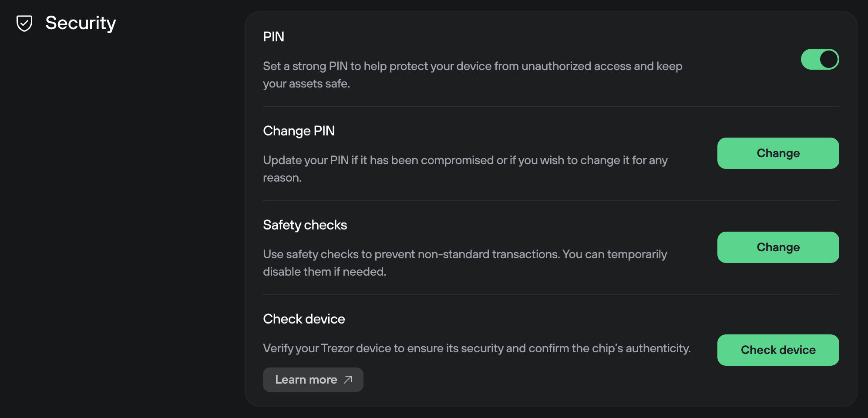Click the Security shield icon

tap(24, 23)
